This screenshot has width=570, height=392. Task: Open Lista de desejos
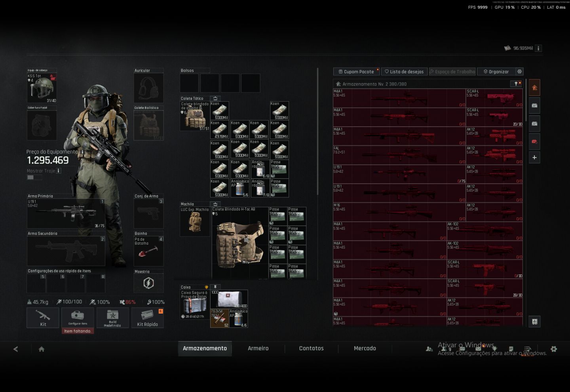pos(404,72)
